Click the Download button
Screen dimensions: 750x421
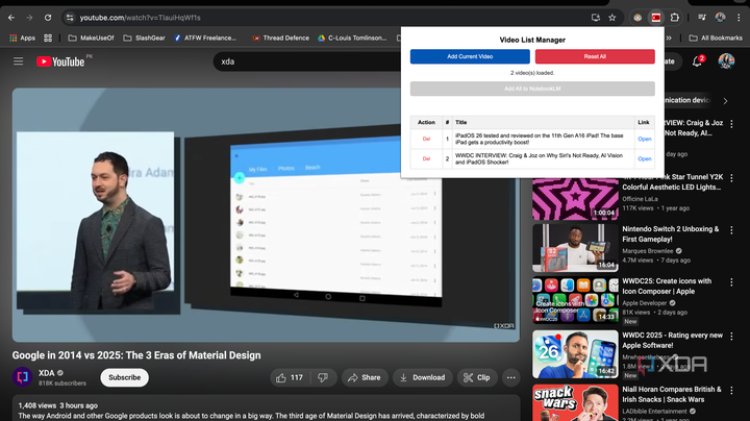coord(422,377)
